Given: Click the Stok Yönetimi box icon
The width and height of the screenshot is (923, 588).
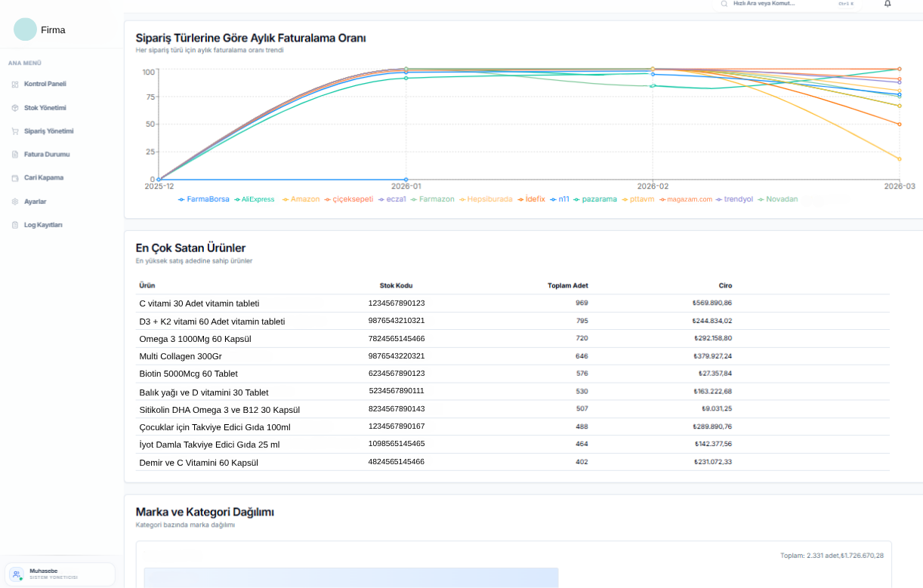Looking at the screenshot, I should (15, 108).
